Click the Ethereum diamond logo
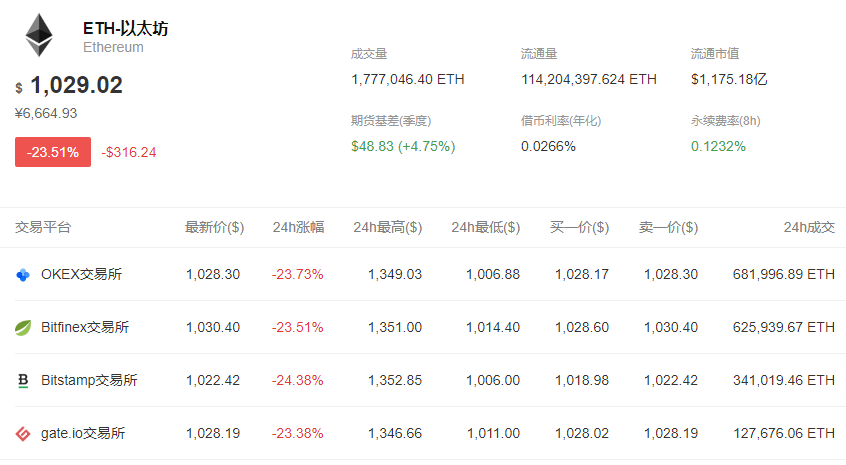Screen dimensions: 846x465 pos(40,35)
